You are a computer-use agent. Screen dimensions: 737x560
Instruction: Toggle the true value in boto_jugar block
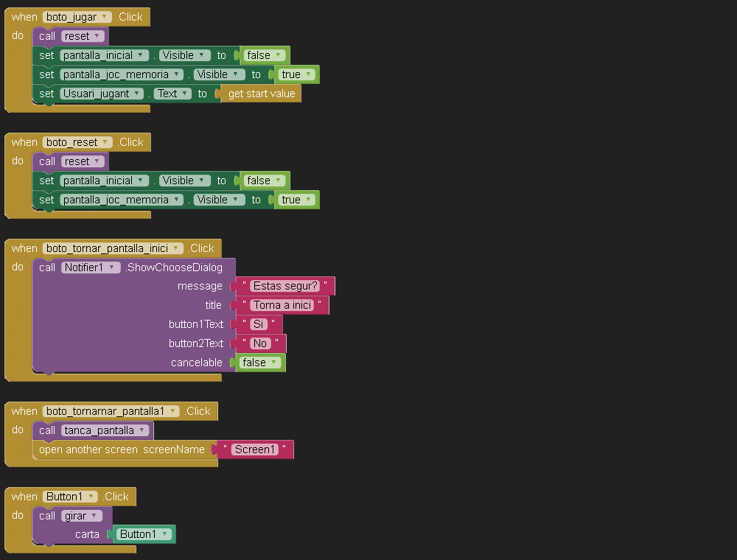(296, 74)
